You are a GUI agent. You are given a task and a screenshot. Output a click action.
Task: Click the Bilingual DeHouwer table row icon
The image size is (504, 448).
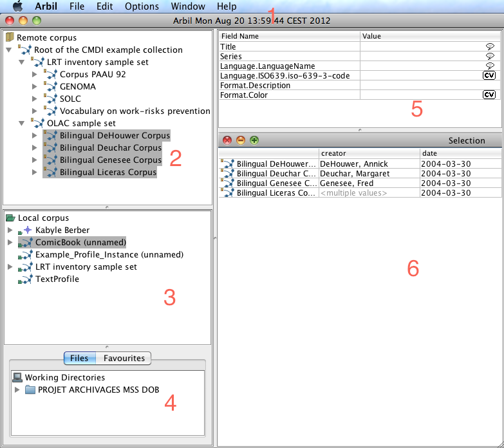tap(228, 163)
